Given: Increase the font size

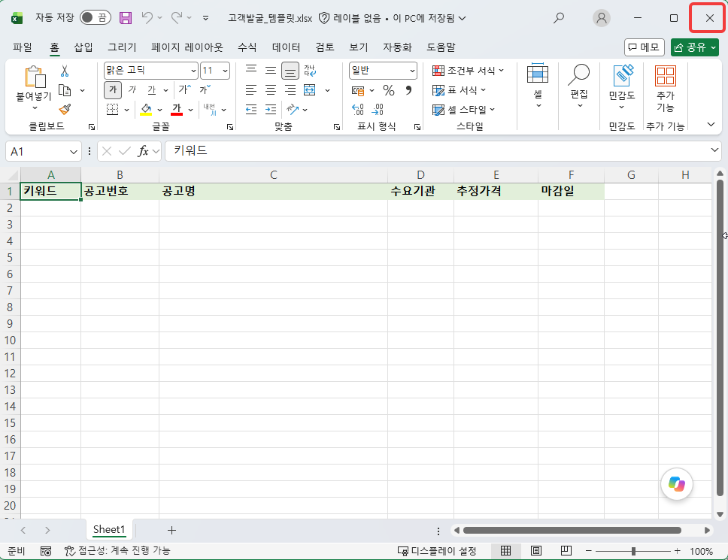Looking at the screenshot, I should click(185, 89).
